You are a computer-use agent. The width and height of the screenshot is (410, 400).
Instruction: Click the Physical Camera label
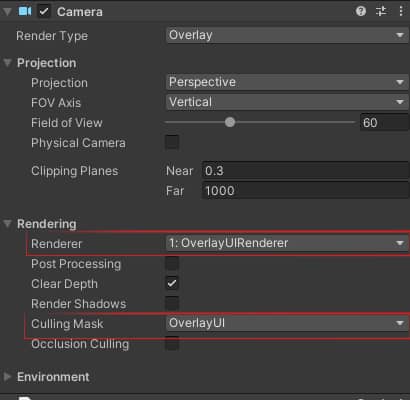[x=78, y=143]
